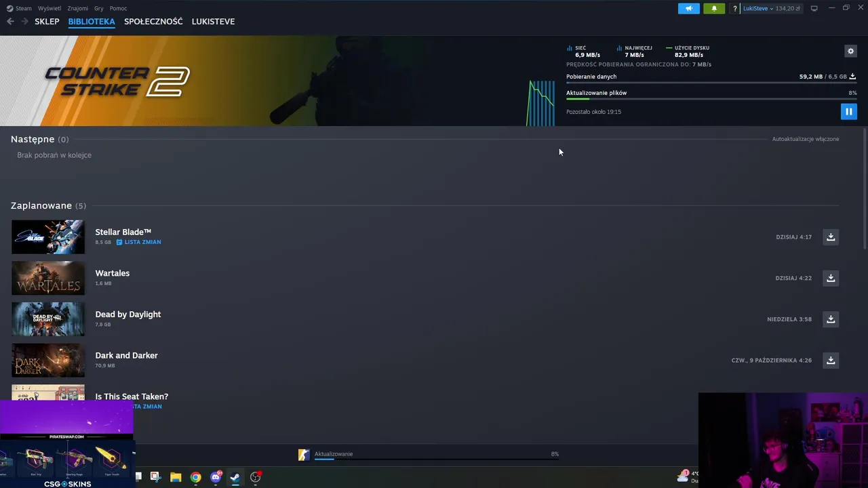868x488 pixels.
Task: Click Autoaktualizacje włączone label
Action: [x=806, y=139]
